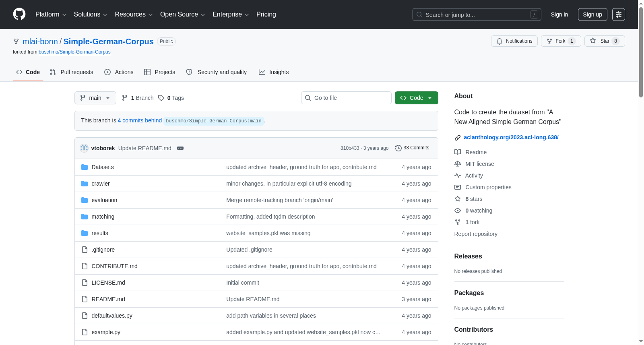Click the .gitignore file icon

pos(85,250)
